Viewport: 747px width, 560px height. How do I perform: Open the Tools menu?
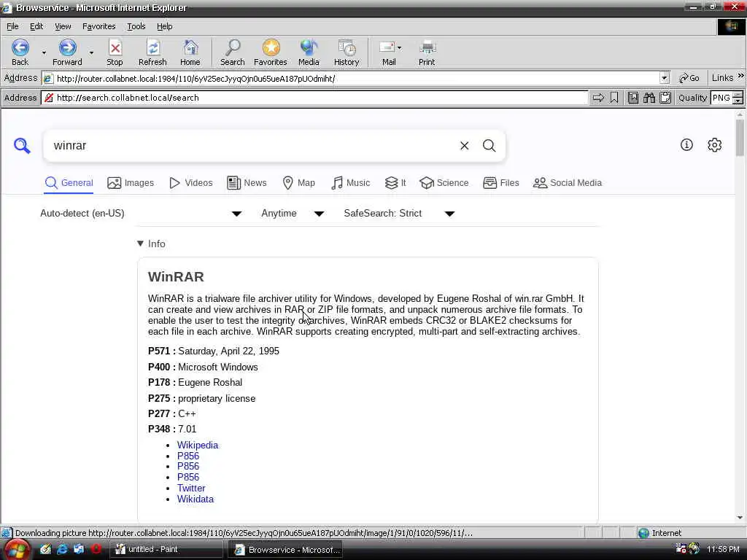pos(136,27)
